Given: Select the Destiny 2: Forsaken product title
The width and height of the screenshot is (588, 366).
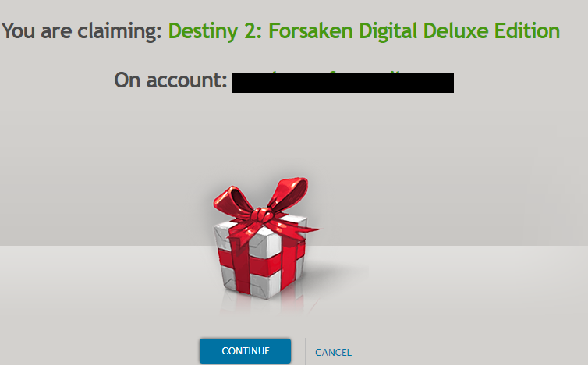Looking at the screenshot, I should point(363,31).
